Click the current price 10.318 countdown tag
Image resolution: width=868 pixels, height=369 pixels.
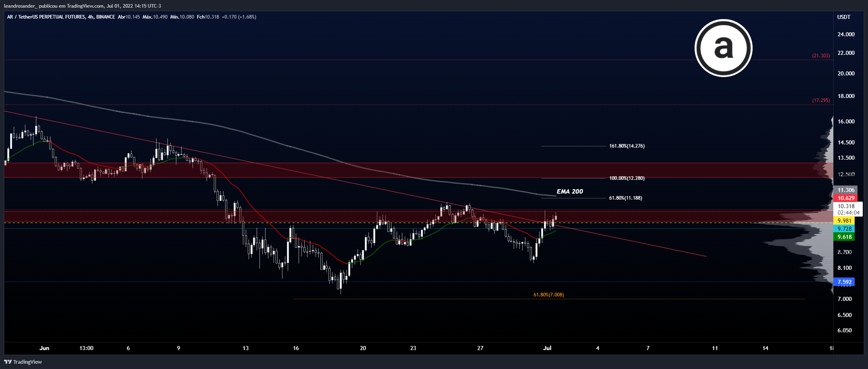pos(848,209)
